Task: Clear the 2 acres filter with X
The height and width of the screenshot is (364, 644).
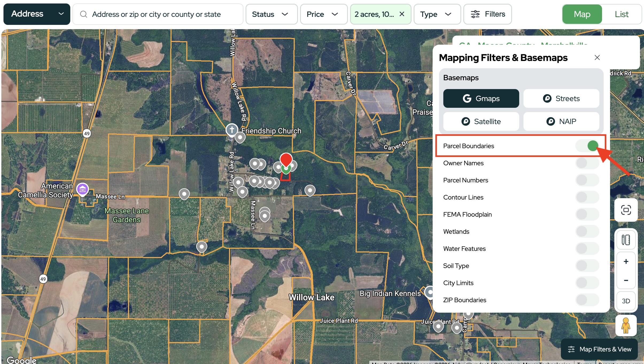Action: pos(402,14)
